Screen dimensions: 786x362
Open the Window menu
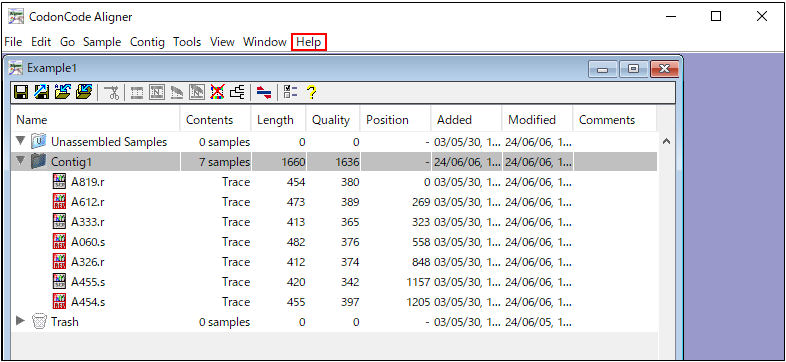coord(265,42)
